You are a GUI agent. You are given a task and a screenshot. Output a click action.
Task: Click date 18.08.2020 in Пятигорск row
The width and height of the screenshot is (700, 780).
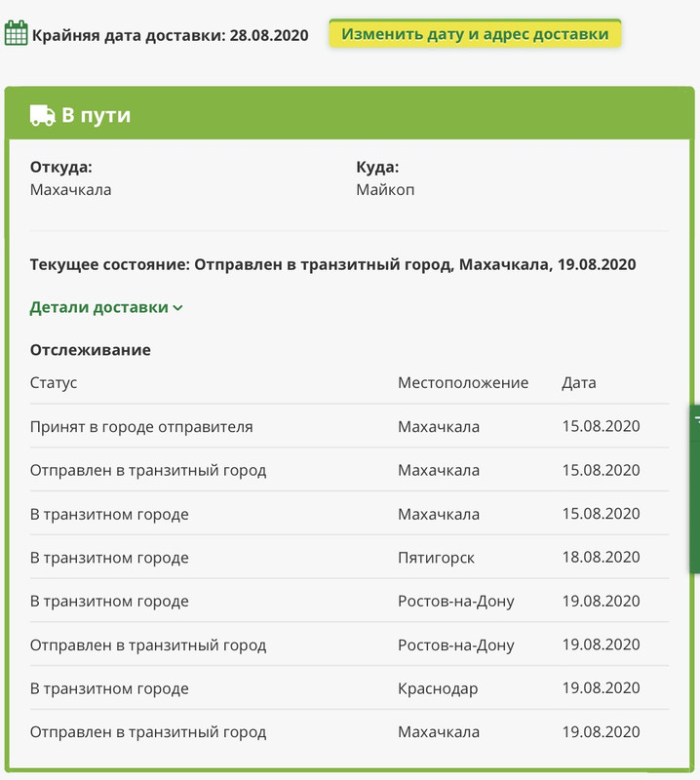pos(601,557)
